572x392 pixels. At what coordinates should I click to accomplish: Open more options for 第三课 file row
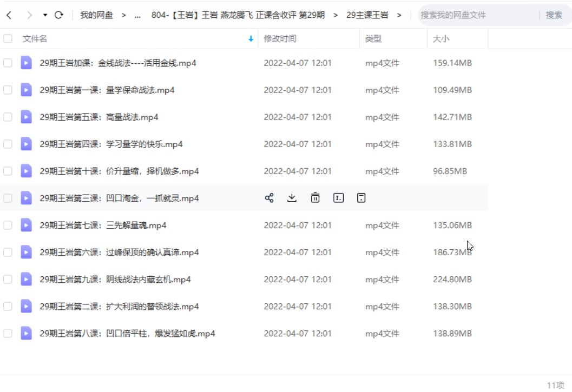(x=361, y=198)
